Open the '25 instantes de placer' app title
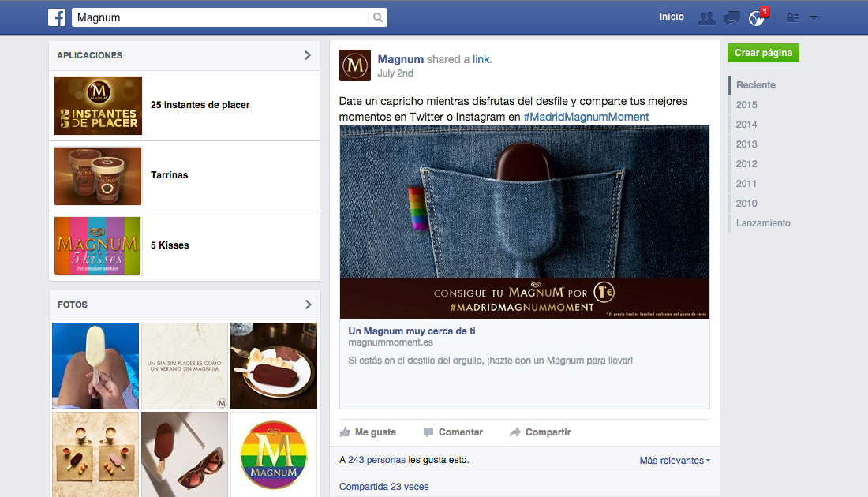Viewport: 868px width, 497px height. point(200,105)
